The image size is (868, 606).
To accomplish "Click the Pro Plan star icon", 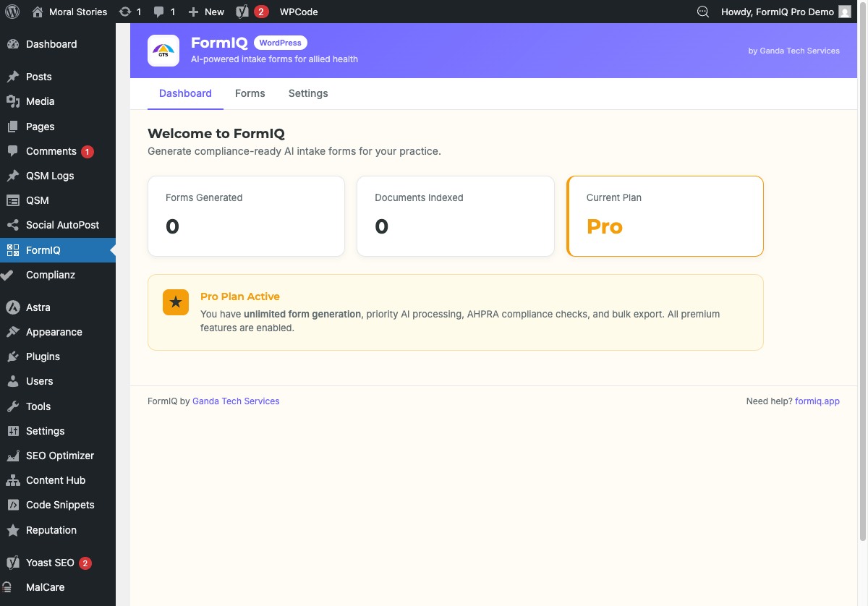I will coord(176,302).
